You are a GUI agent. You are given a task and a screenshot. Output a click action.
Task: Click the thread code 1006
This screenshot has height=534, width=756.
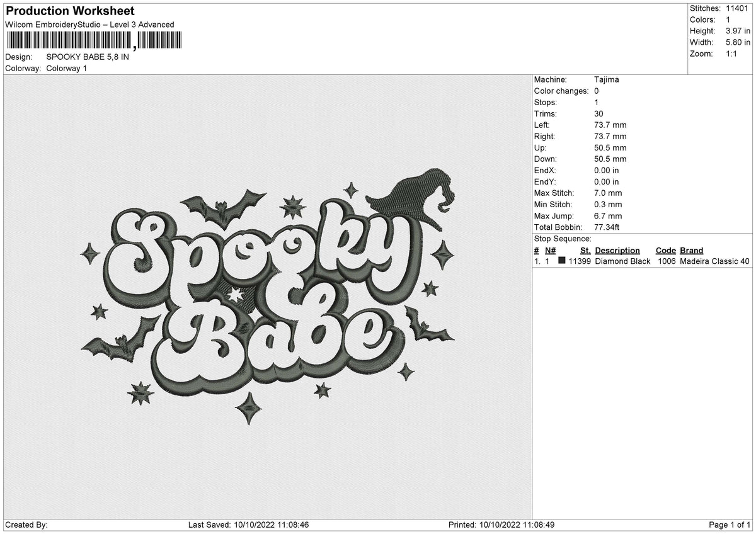pyautogui.click(x=667, y=261)
